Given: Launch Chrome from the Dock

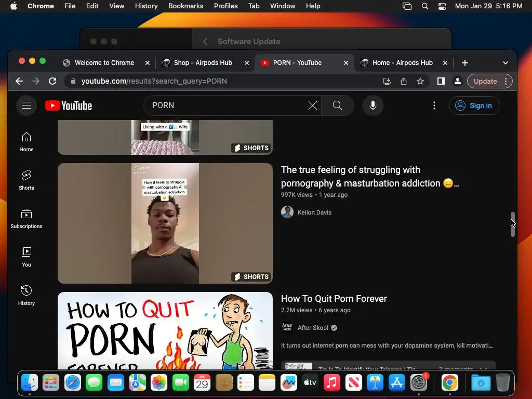Looking at the screenshot, I should [449, 383].
